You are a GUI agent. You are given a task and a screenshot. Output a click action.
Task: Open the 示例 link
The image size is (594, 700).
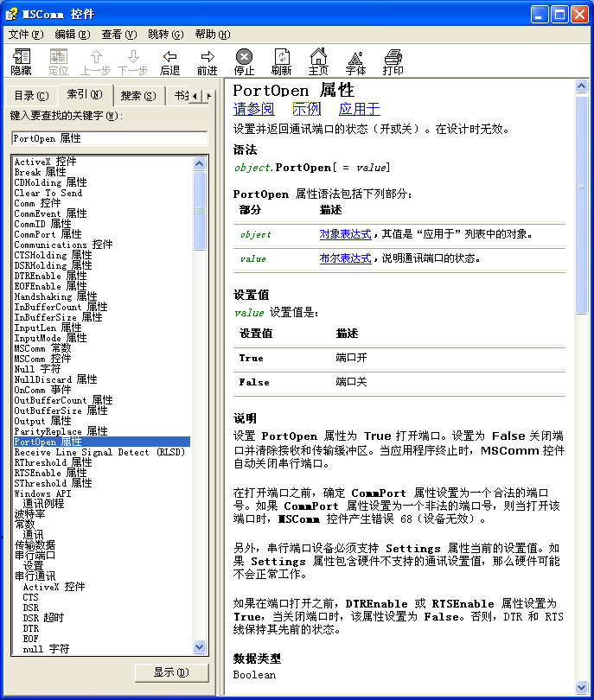[x=306, y=109]
